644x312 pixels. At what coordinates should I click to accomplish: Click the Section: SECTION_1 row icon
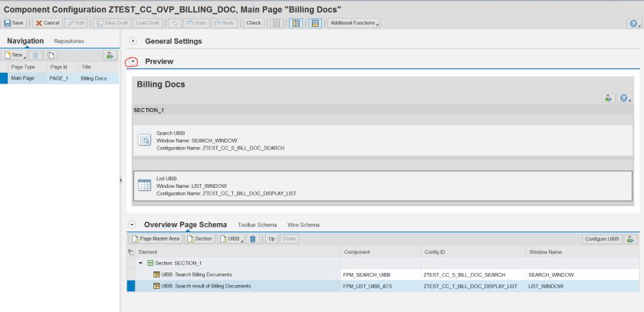tap(150, 263)
